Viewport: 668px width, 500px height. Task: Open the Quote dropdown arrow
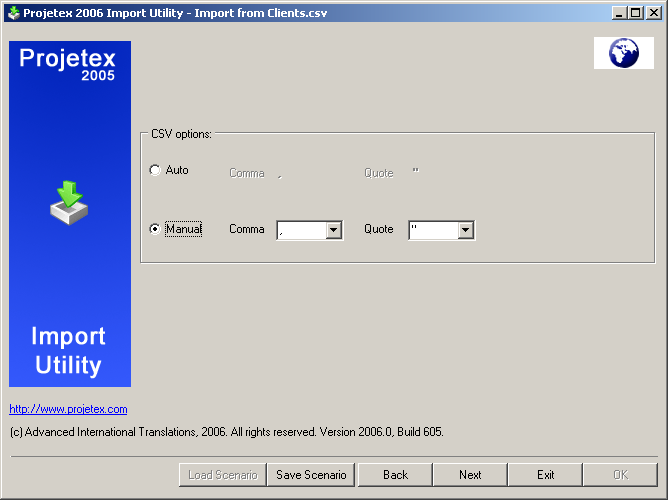pyautogui.click(x=466, y=230)
